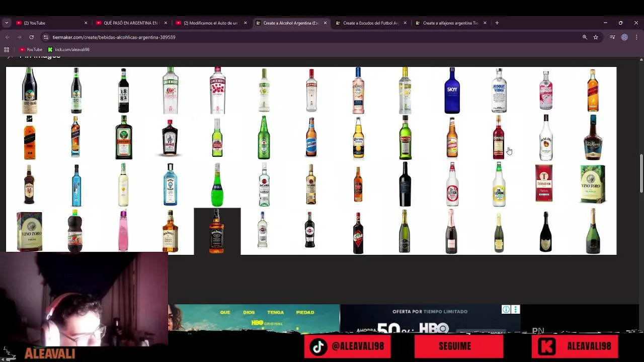Select the Cynar bottle image
The image size is (644, 362).
(358, 232)
